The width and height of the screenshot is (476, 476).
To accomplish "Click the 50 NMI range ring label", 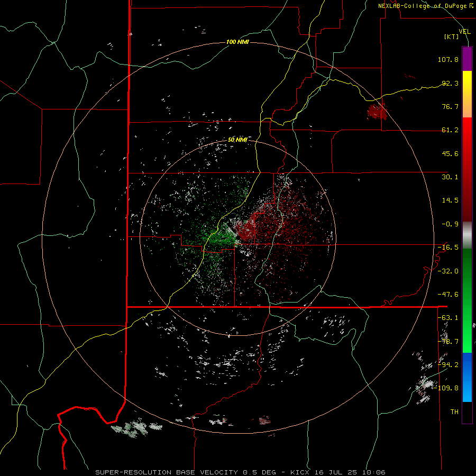I will point(237,140).
